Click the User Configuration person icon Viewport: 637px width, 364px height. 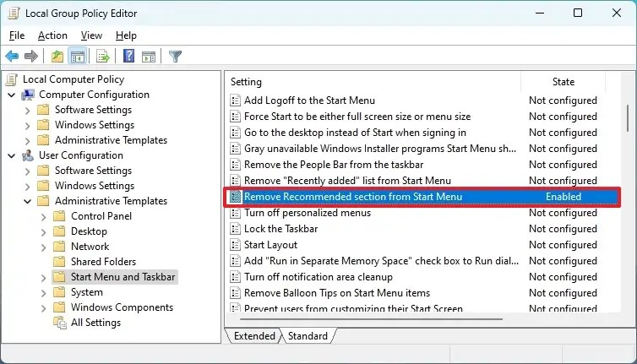(28, 155)
